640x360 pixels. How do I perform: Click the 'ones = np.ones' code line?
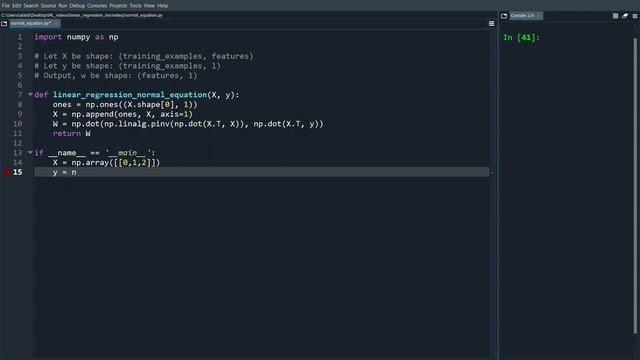[125, 104]
